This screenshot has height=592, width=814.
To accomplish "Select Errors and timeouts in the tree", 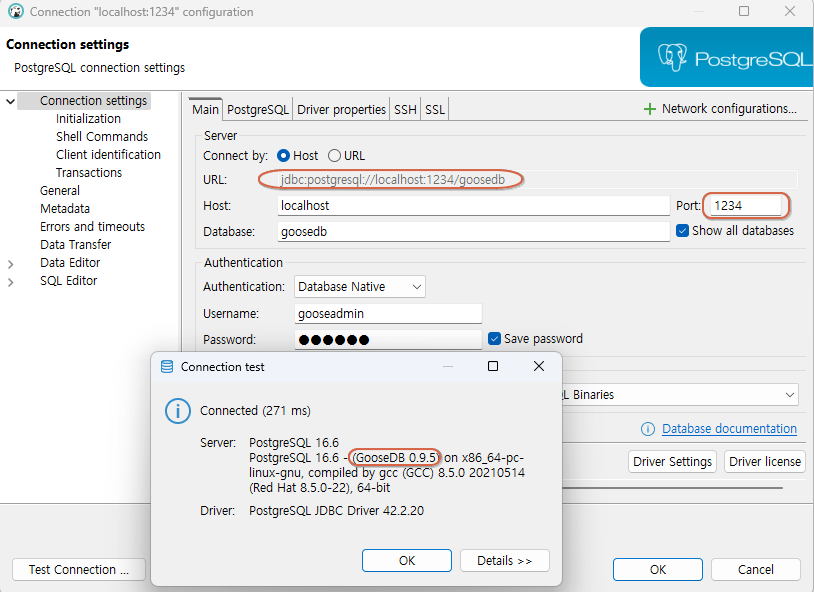I will pos(92,227).
